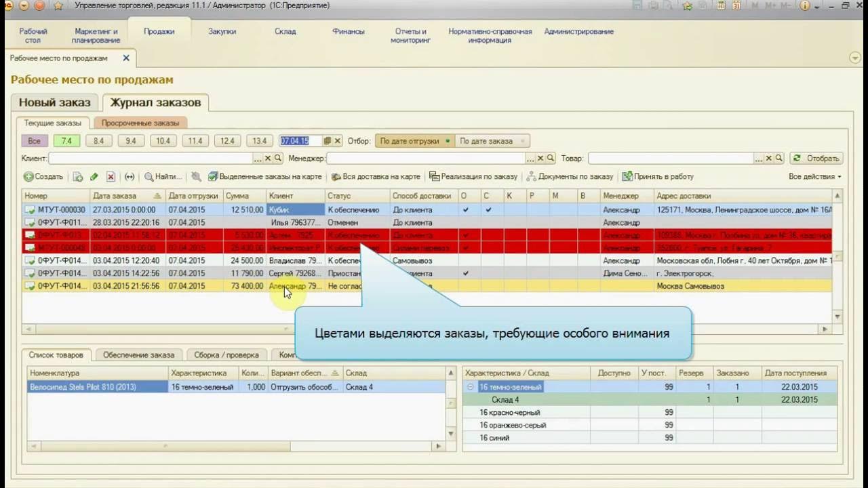Image resolution: width=868 pixels, height=488 pixels.
Task: Open Обеспечение заказа tab
Action: pos(138,354)
